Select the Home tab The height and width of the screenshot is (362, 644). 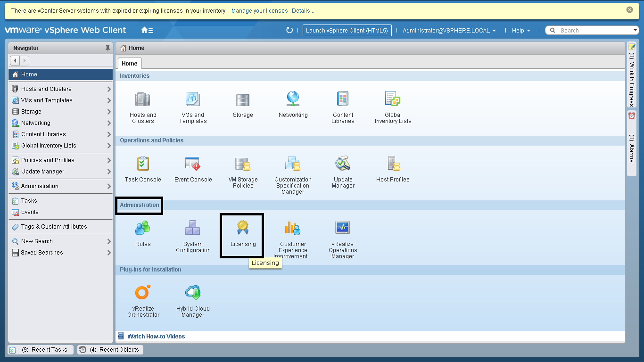pos(130,64)
